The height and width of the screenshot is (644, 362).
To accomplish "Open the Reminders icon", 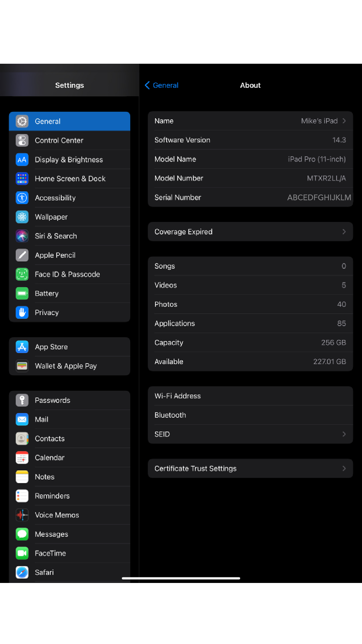I will pyautogui.click(x=22, y=496).
